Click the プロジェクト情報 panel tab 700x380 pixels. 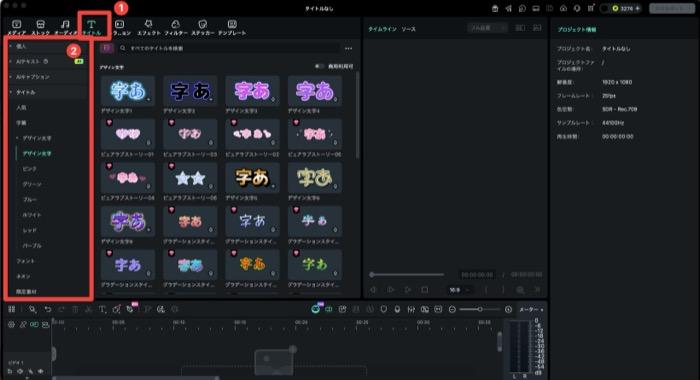coord(577,29)
